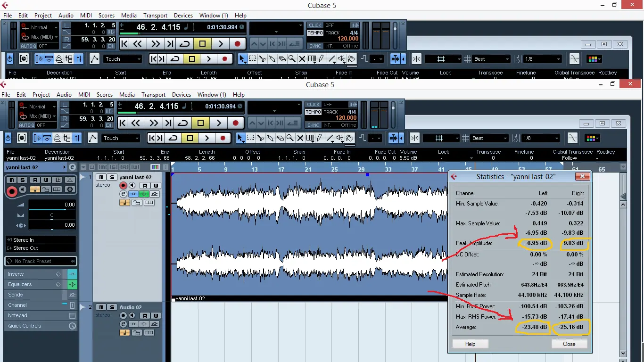Open channel settings for Audio 02 track
This screenshot has width=644, height=362.
(x=123, y=324)
